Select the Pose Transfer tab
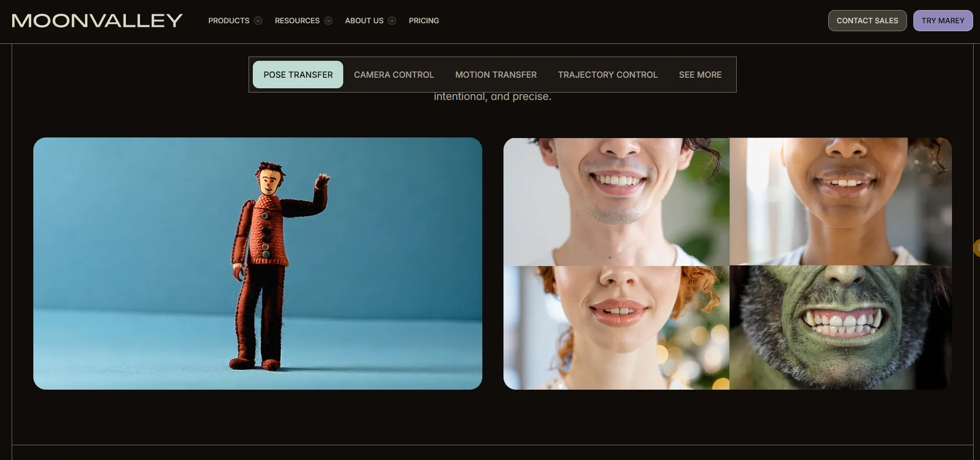Screen dimensions: 980x460 click(x=298, y=75)
